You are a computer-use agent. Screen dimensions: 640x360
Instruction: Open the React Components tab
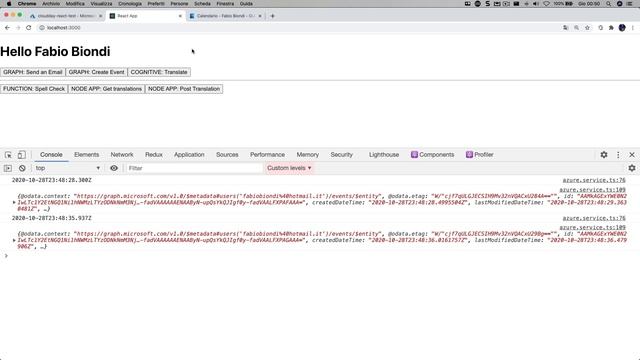pos(432,155)
